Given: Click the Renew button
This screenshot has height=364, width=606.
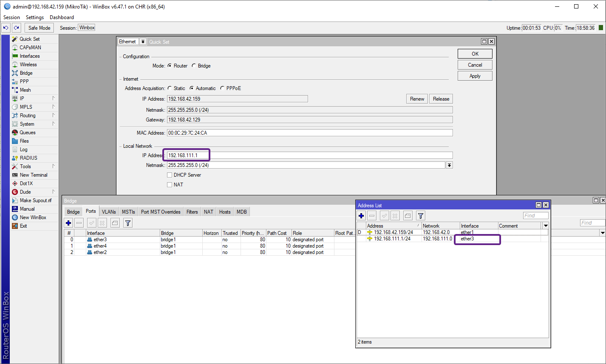Looking at the screenshot, I should click(x=417, y=99).
